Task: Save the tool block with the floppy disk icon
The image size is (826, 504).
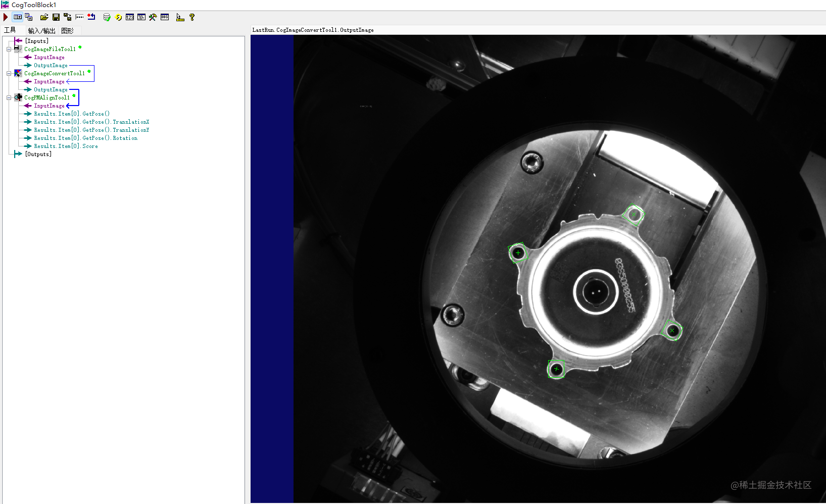Action: [56, 17]
